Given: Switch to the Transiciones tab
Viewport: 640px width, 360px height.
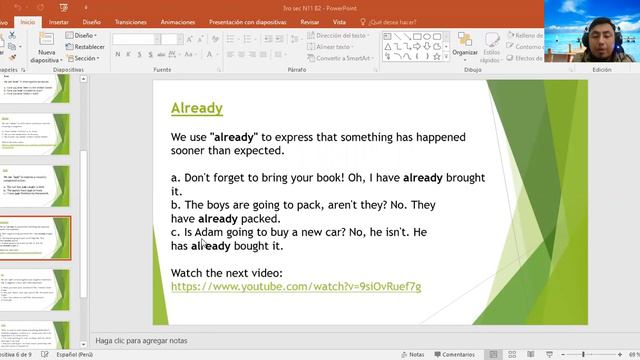Looking at the screenshot, I should [131, 22].
